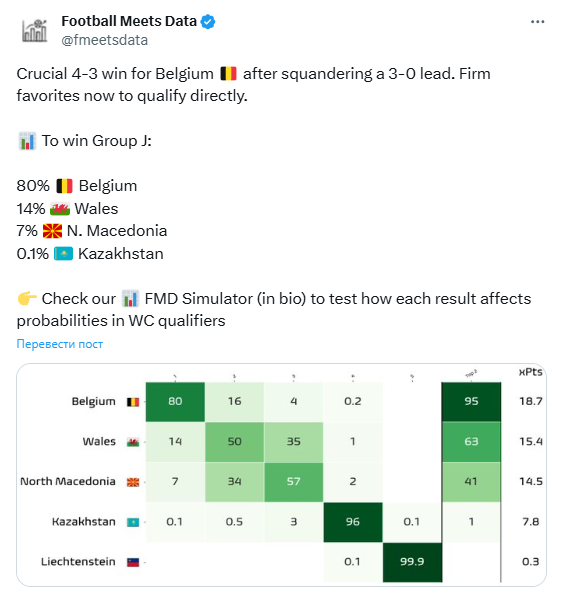Click the xPts column header
The height and width of the screenshot is (601, 573).
pos(530,372)
